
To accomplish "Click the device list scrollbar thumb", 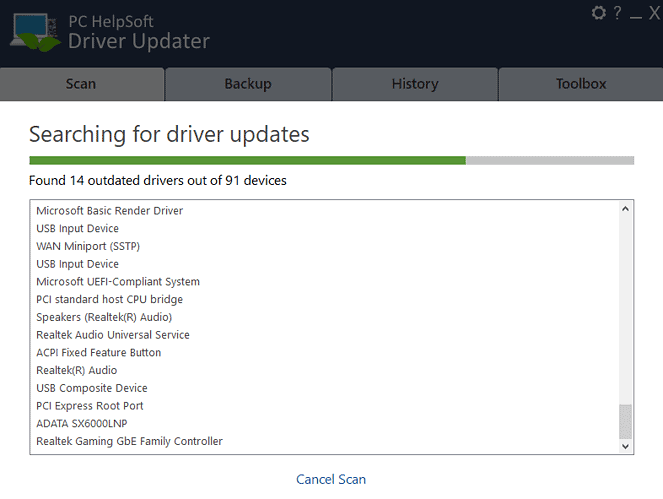I will coord(626,421).
